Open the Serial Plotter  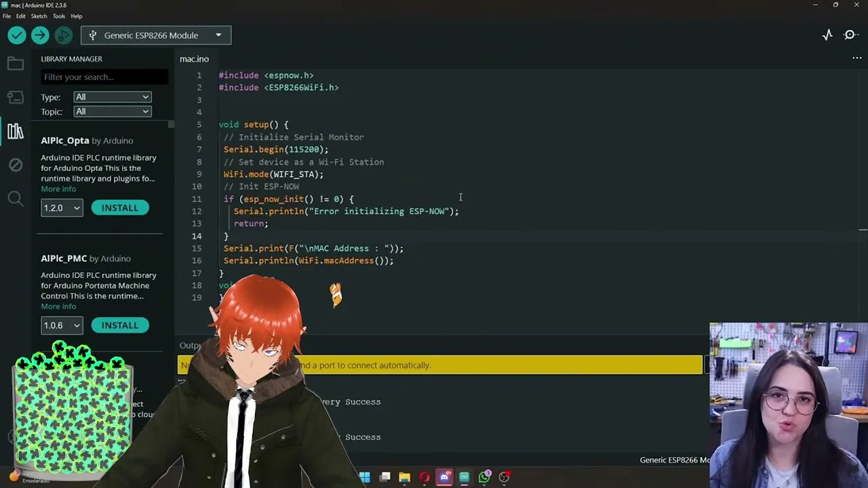coord(827,35)
